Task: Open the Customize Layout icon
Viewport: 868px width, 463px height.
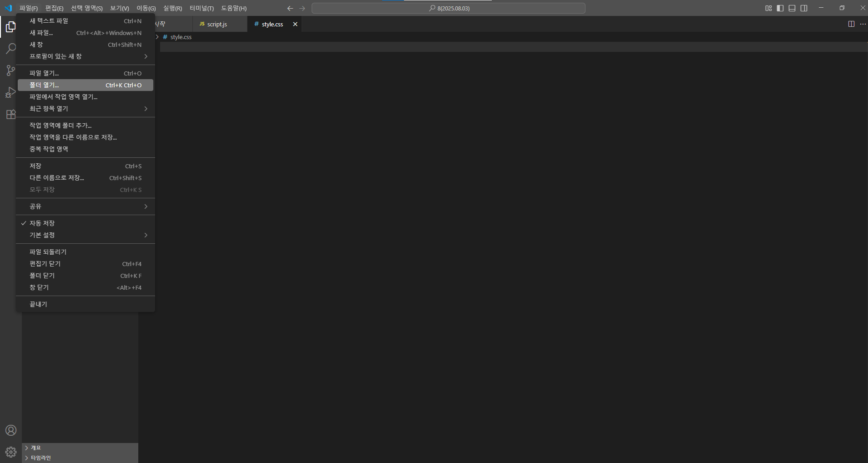Action: 768,8
